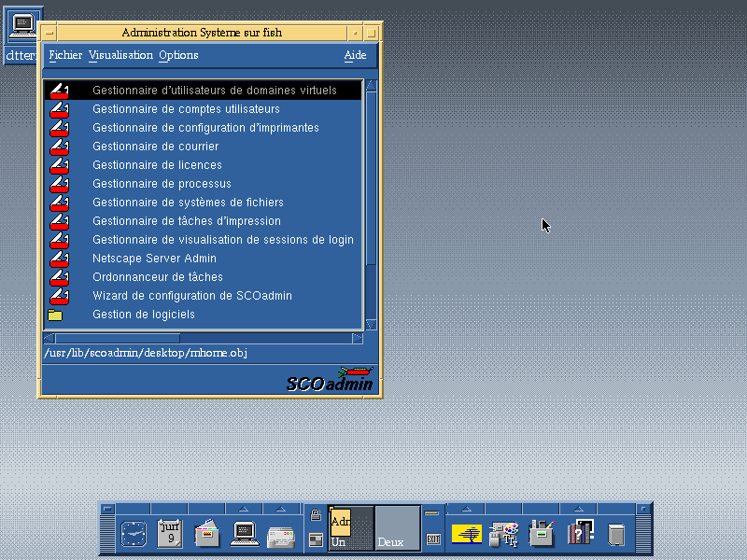Expand subpanel arrow above terminal icon
Screen dimensions: 747x560
tap(244, 509)
